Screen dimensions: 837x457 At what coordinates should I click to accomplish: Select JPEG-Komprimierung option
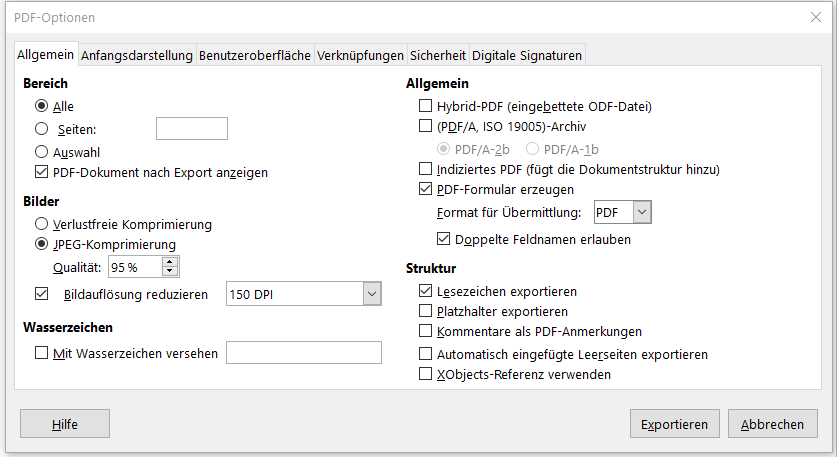tap(41, 244)
